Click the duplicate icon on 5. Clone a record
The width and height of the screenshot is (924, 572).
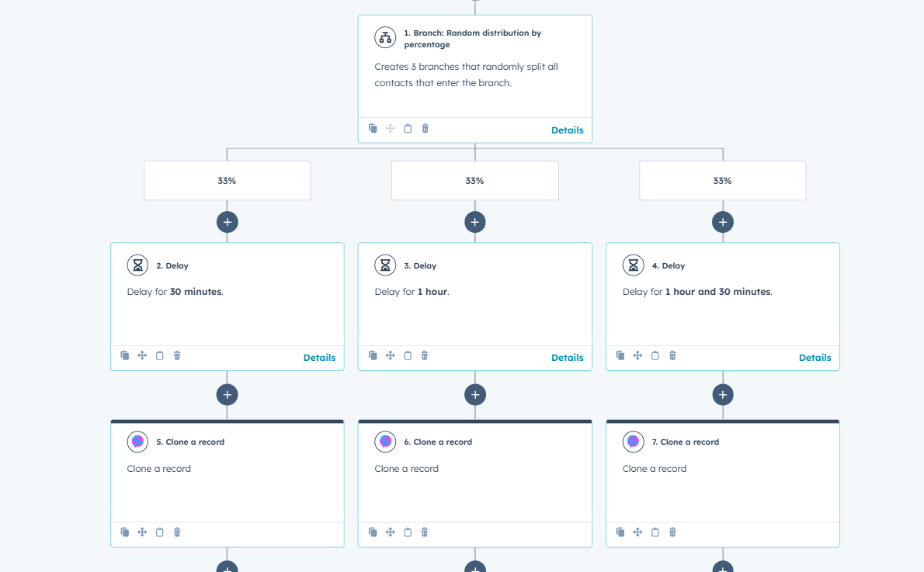click(125, 532)
